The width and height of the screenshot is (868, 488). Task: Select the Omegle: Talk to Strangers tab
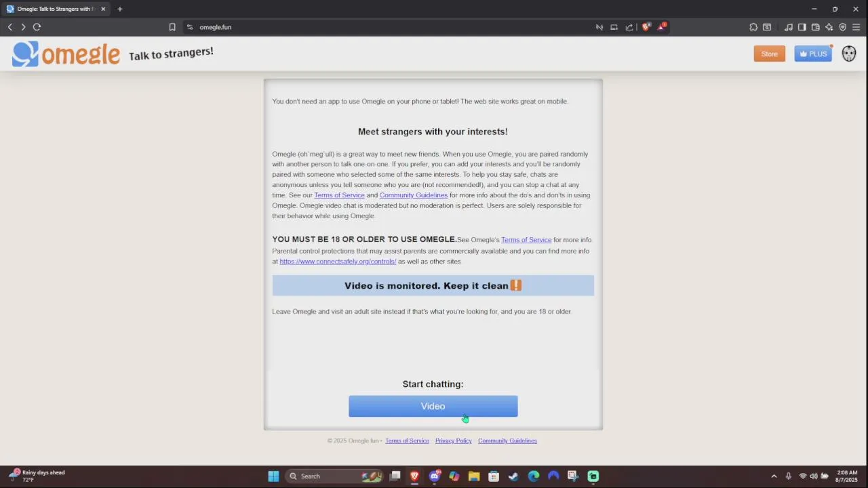click(56, 9)
